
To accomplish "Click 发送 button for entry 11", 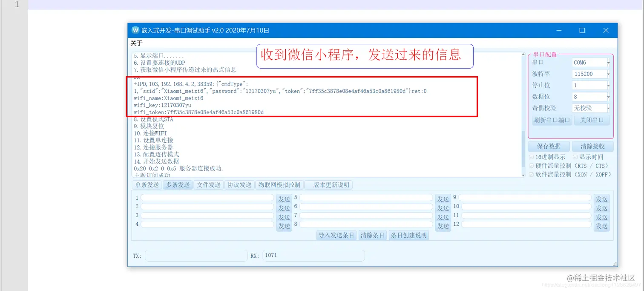I will pos(602,217).
